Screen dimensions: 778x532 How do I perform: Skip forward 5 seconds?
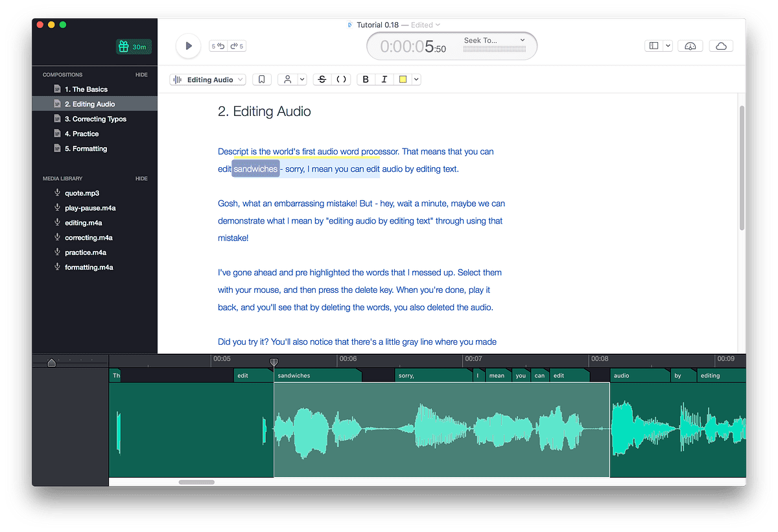(237, 46)
